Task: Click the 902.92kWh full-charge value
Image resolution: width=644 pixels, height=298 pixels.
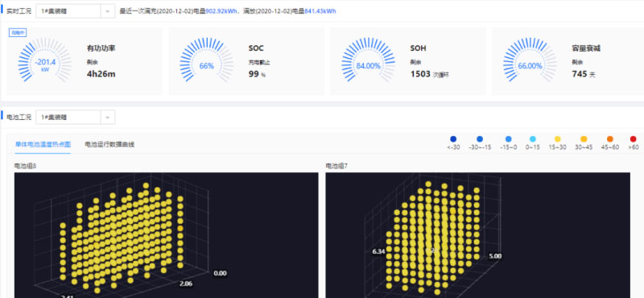Action: [221, 11]
